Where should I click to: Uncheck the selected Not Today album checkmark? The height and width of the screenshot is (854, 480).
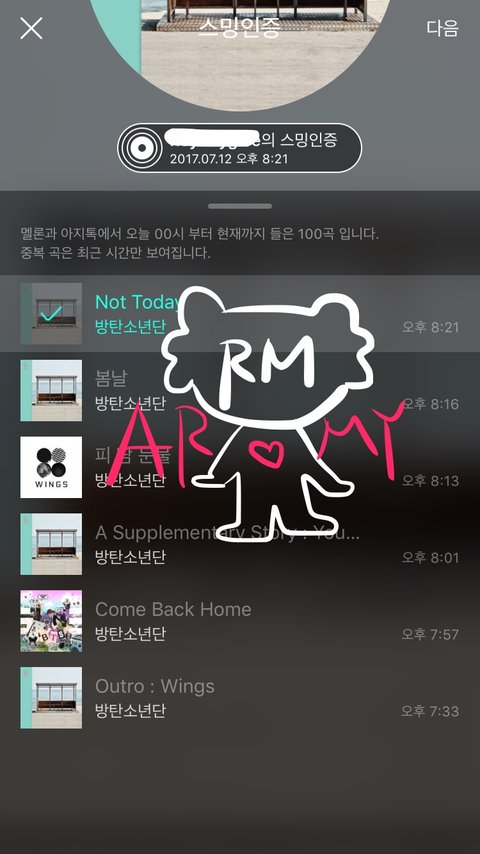coord(51,313)
